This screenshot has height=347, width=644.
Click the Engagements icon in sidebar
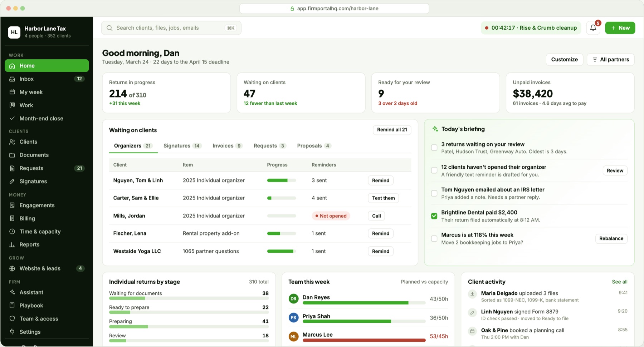(x=12, y=205)
